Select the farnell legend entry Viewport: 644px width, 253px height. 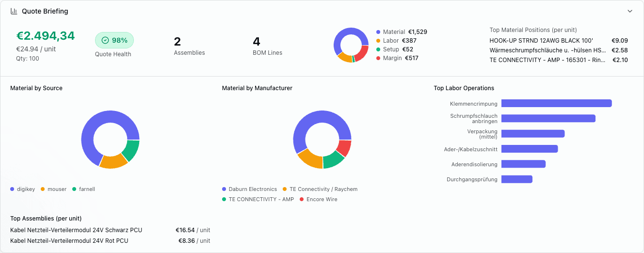[x=84, y=189]
